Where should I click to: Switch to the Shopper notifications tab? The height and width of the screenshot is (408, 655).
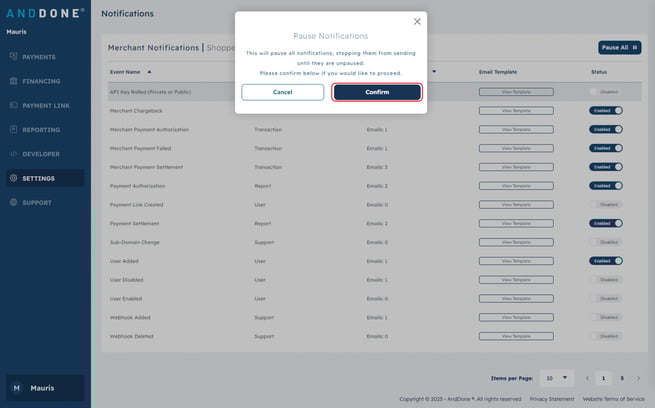pyautogui.click(x=220, y=47)
